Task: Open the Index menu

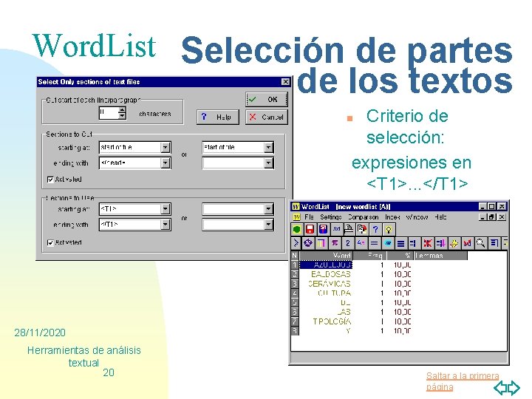Action: point(392,216)
